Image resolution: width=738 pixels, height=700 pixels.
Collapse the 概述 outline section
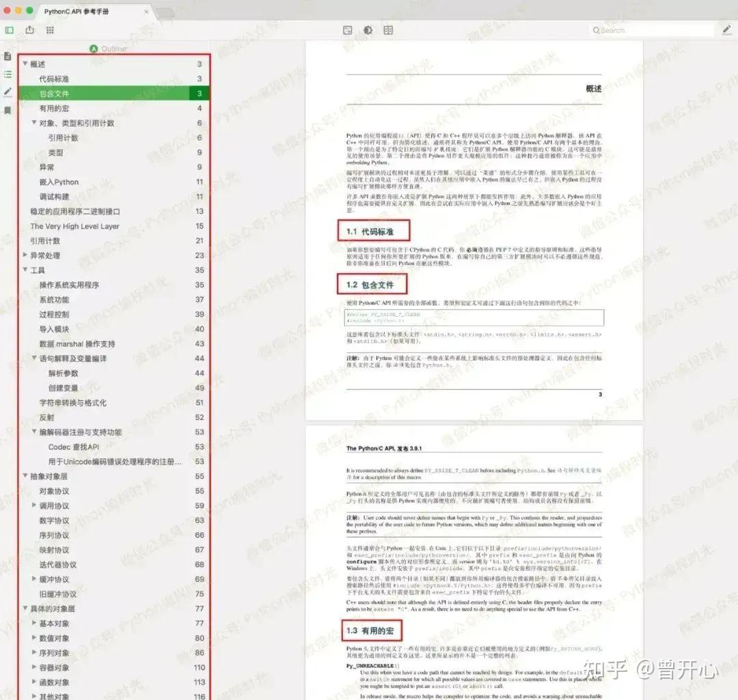25,64
